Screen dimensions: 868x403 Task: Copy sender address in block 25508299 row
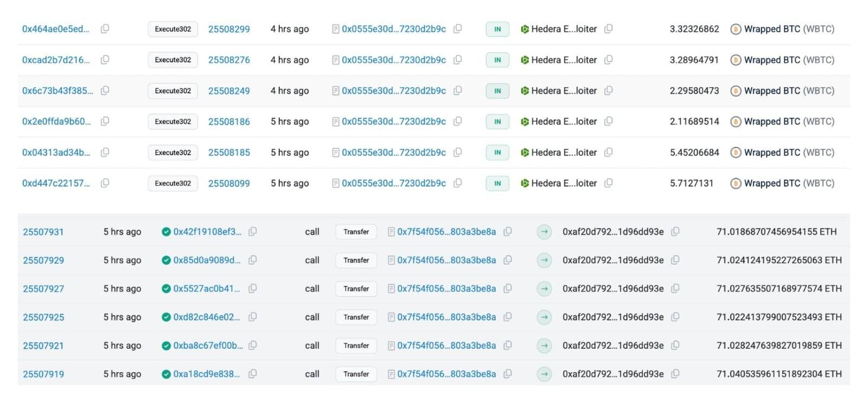pos(458,29)
